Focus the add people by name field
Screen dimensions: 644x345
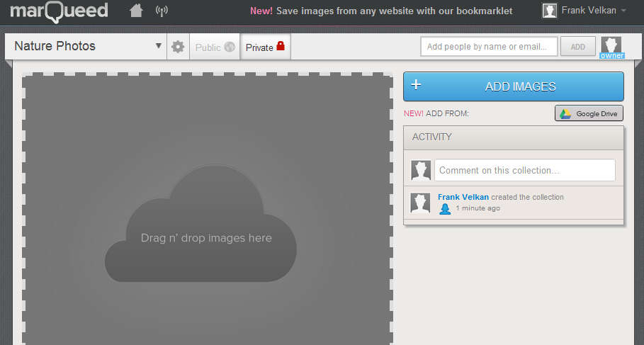(489, 47)
